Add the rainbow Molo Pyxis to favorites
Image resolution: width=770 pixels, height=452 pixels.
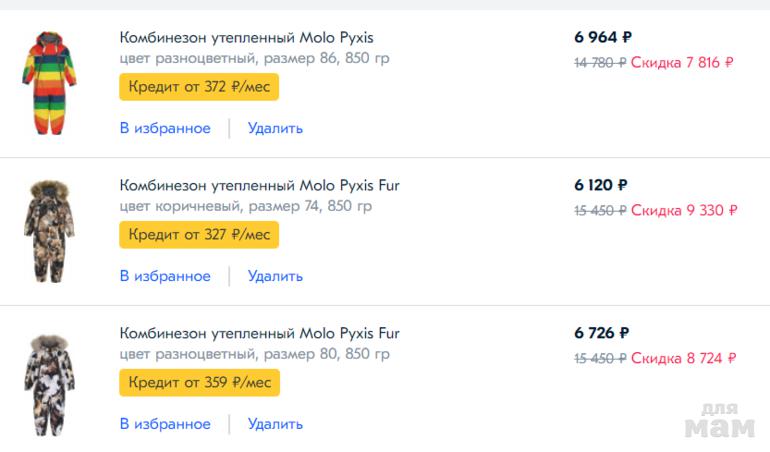pos(165,128)
